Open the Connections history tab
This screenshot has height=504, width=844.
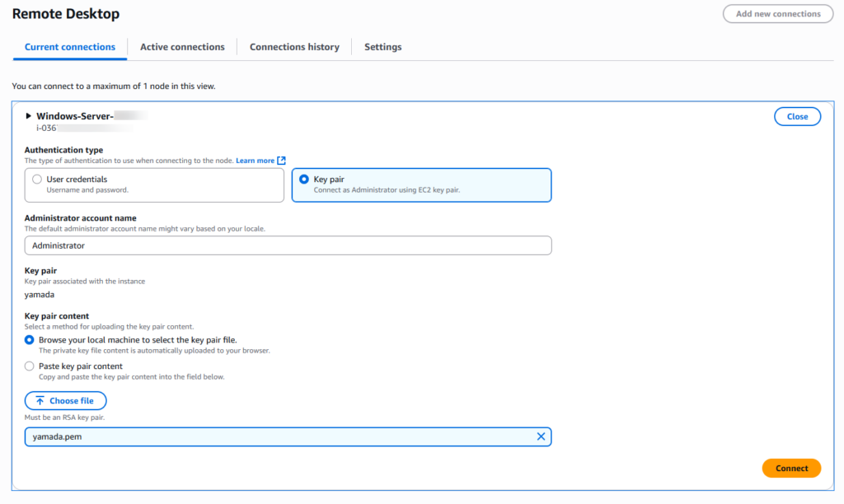pyautogui.click(x=294, y=47)
